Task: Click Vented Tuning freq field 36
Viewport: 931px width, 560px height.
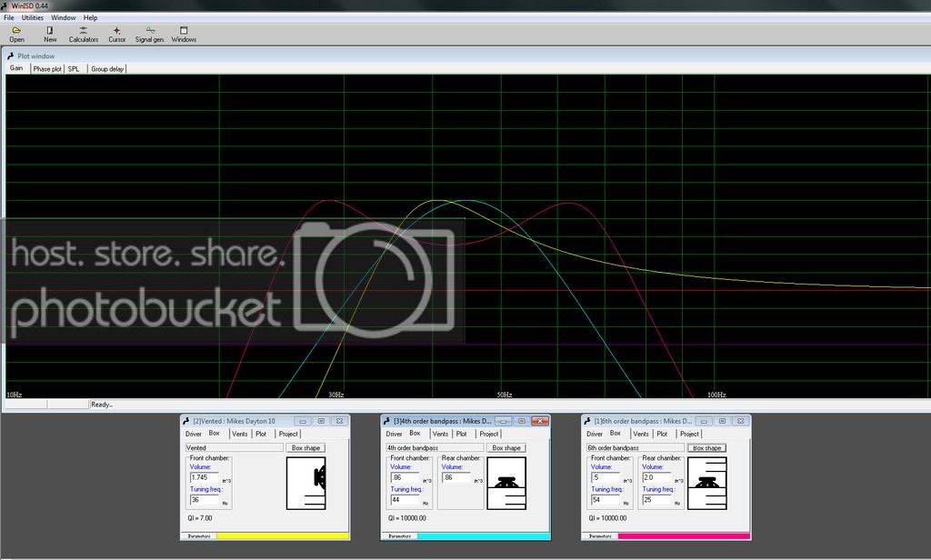Action: coord(205,500)
